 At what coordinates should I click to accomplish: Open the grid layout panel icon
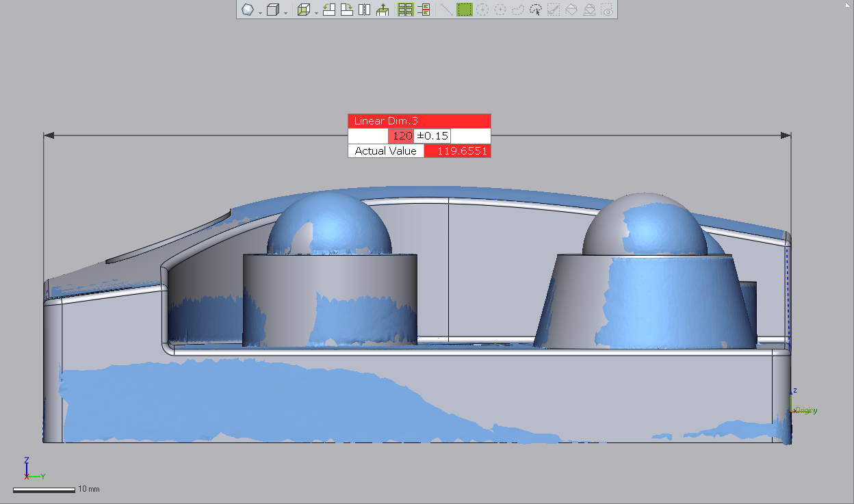(x=406, y=10)
